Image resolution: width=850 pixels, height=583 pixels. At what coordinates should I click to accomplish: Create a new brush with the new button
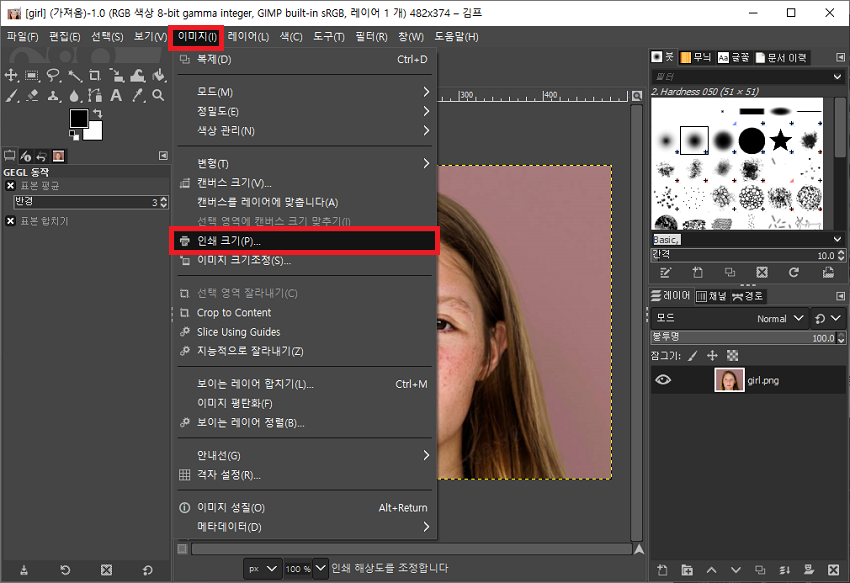697,271
